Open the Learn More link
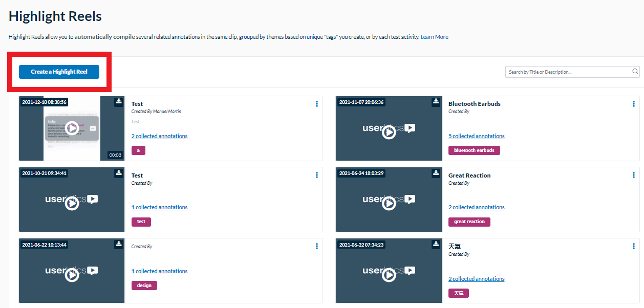This screenshot has height=308, width=644. [x=434, y=36]
